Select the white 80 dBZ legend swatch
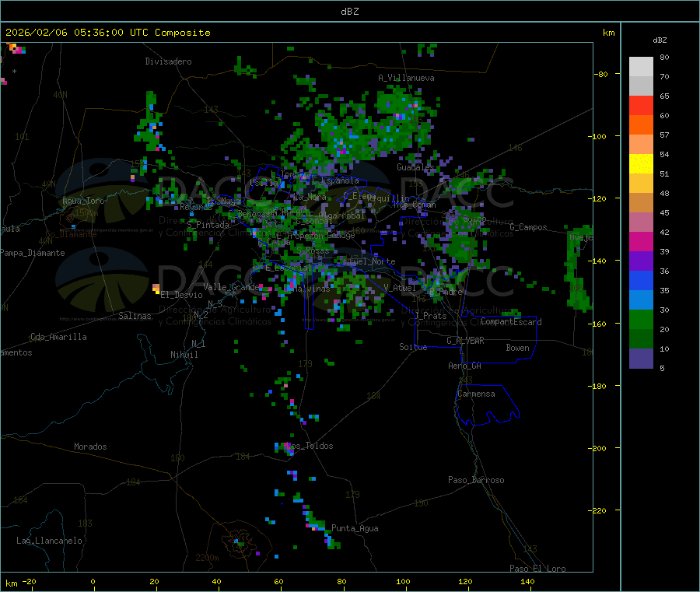This screenshot has width=700, height=592. 641,67
